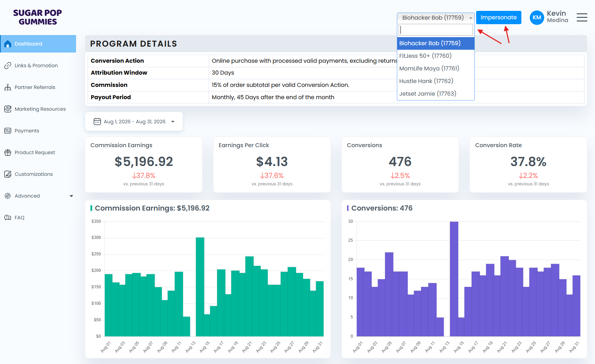Collapse the Biohacker Bob partner dropdown
The image size is (595, 364).
[435, 18]
